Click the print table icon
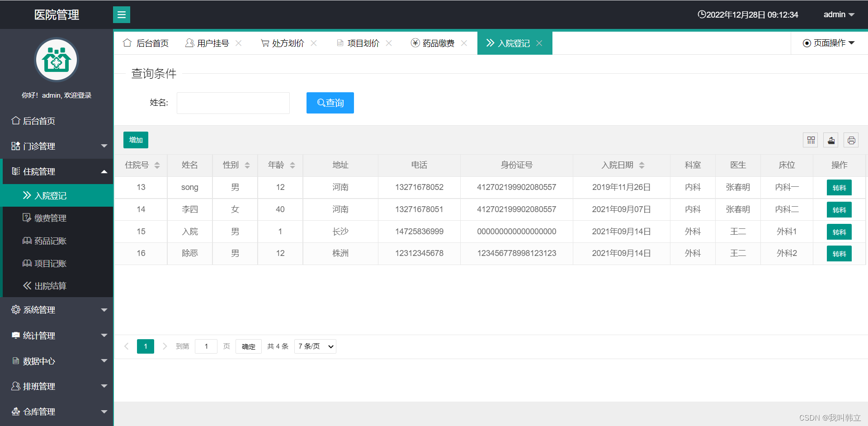868x426 pixels. coord(851,140)
